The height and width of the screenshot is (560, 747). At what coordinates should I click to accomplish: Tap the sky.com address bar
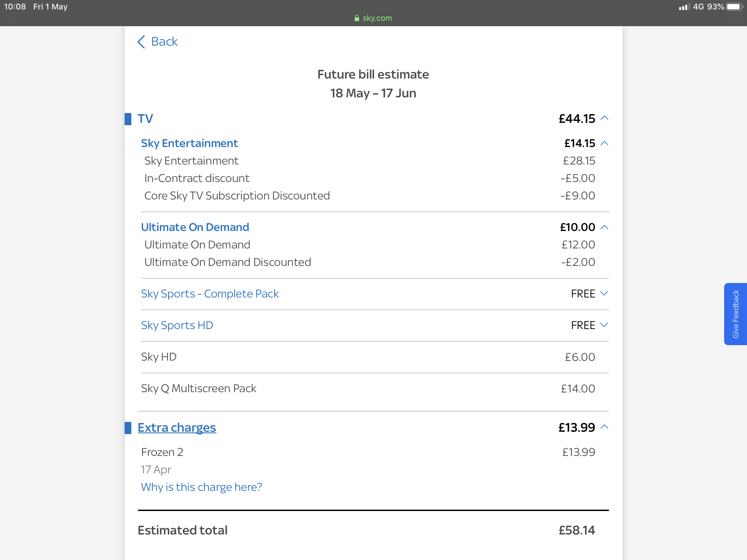coord(377,18)
